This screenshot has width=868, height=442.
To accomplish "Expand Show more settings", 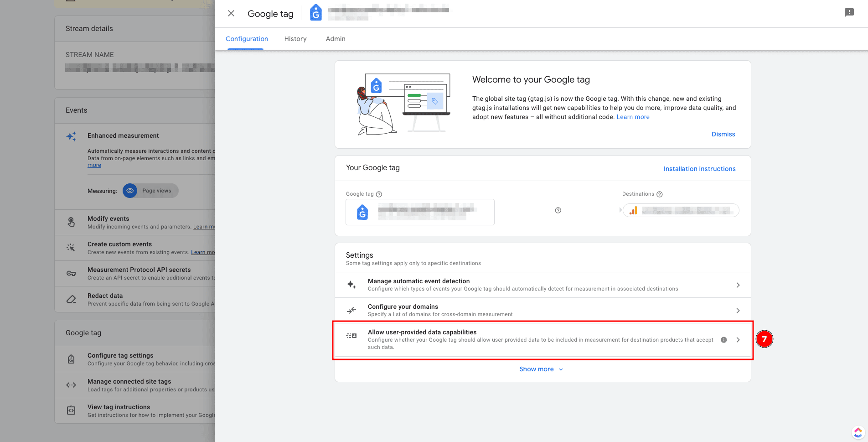I will [541, 369].
